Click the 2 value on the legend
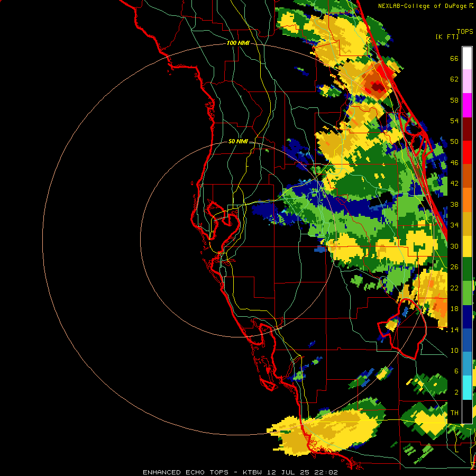Viewport: 476px width, 476px height. click(x=456, y=392)
